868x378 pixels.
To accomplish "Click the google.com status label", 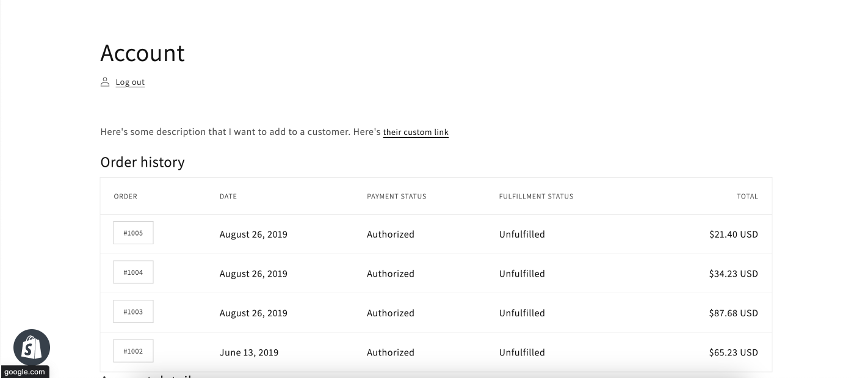I will (24, 372).
